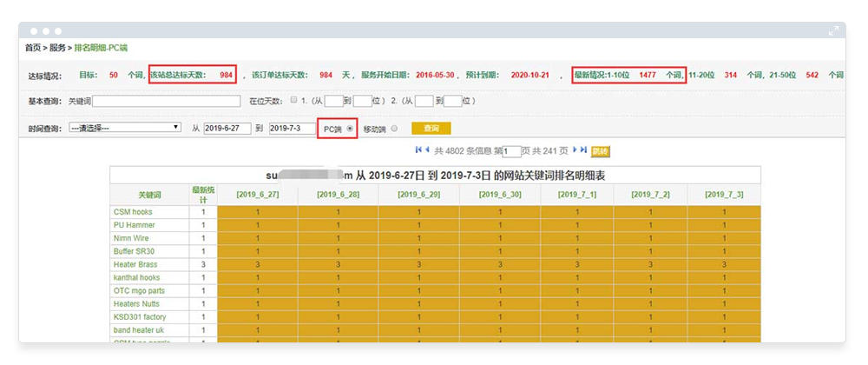Viewport: 868px width, 365px height.
Task: Open the 时间查询 请选择 dropdown
Action: (x=124, y=128)
